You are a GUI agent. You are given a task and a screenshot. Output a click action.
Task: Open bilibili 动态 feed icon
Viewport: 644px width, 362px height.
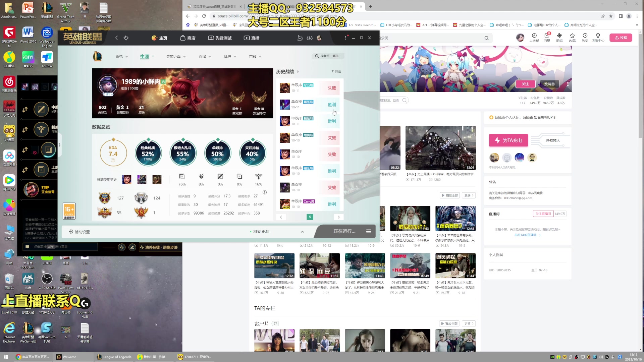[559, 37]
